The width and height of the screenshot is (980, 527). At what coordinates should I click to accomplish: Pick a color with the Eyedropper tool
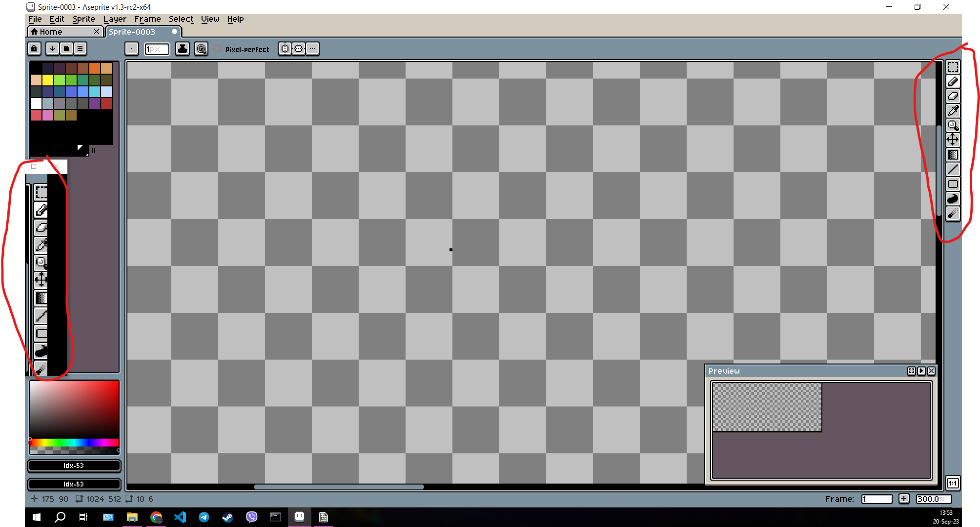click(x=953, y=111)
